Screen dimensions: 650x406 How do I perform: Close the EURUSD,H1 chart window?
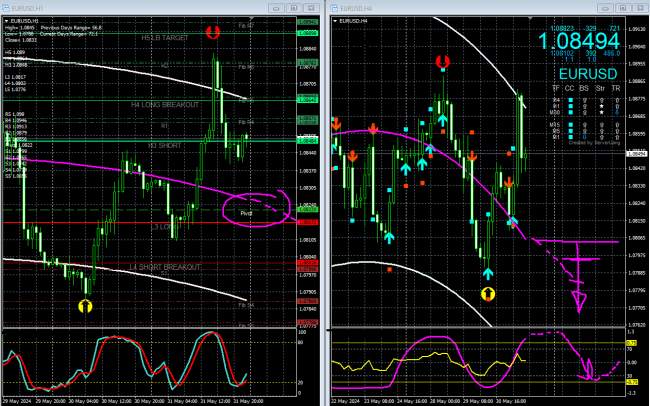pos(311,8)
